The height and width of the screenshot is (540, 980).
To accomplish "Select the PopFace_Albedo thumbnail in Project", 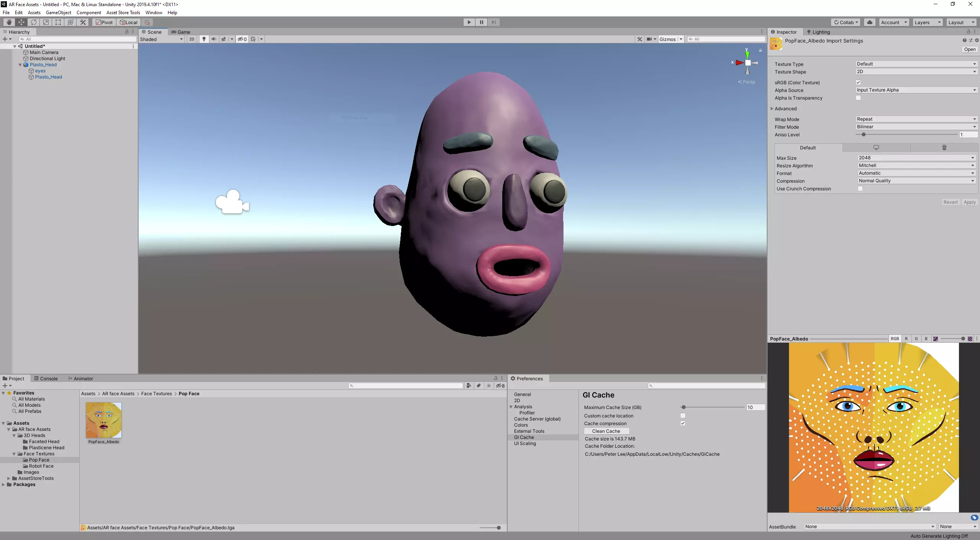I will coord(103,420).
